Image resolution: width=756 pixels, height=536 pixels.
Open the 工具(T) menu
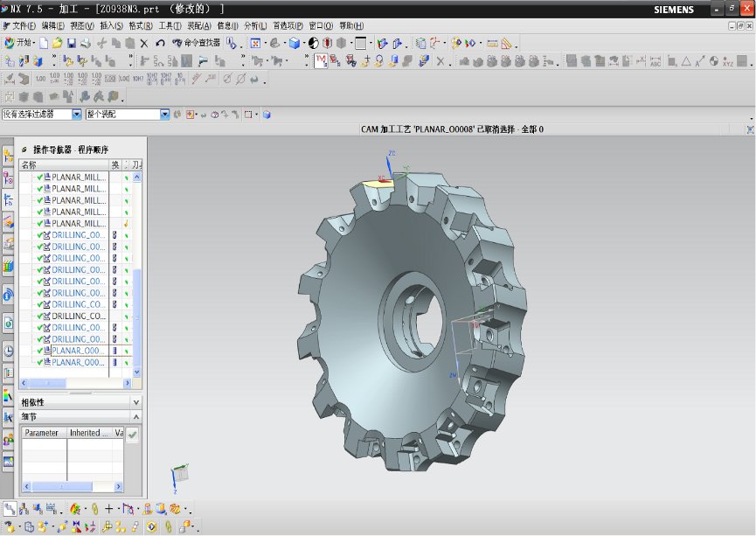tap(170, 25)
